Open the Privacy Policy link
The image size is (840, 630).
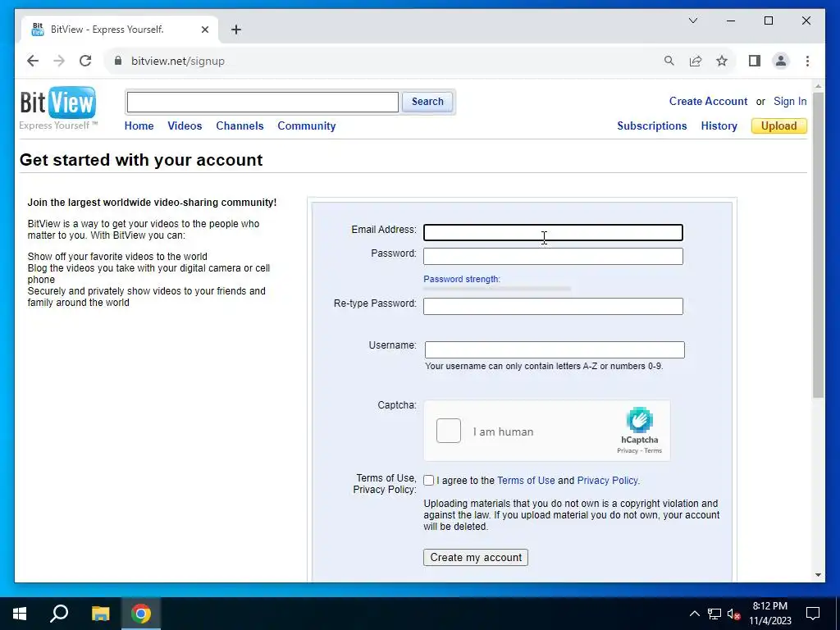click(607, 481)
